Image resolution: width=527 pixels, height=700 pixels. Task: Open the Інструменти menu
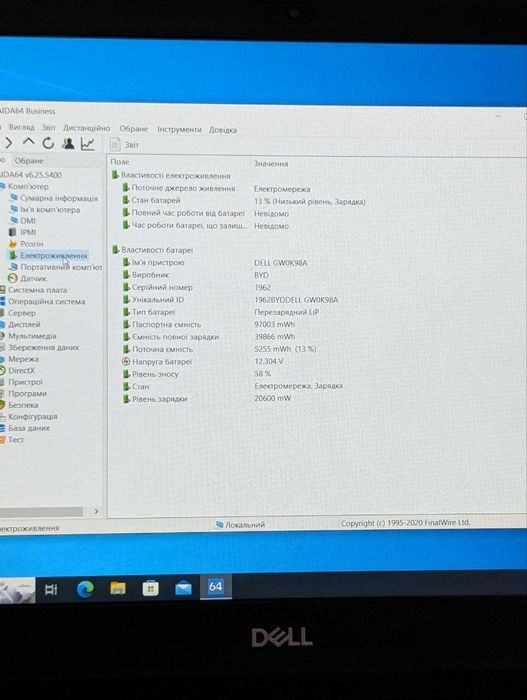(x=179, y=129)
